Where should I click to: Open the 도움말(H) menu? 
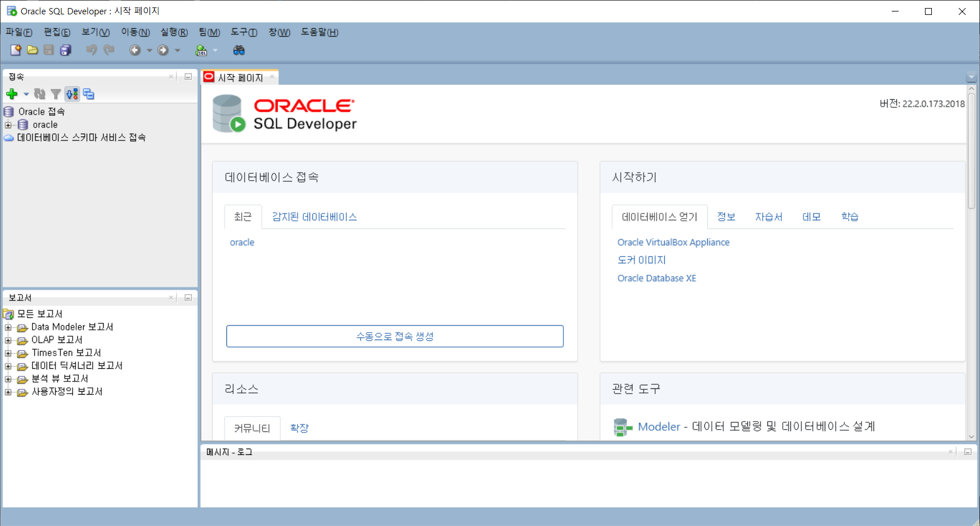[x=320, y=32]
